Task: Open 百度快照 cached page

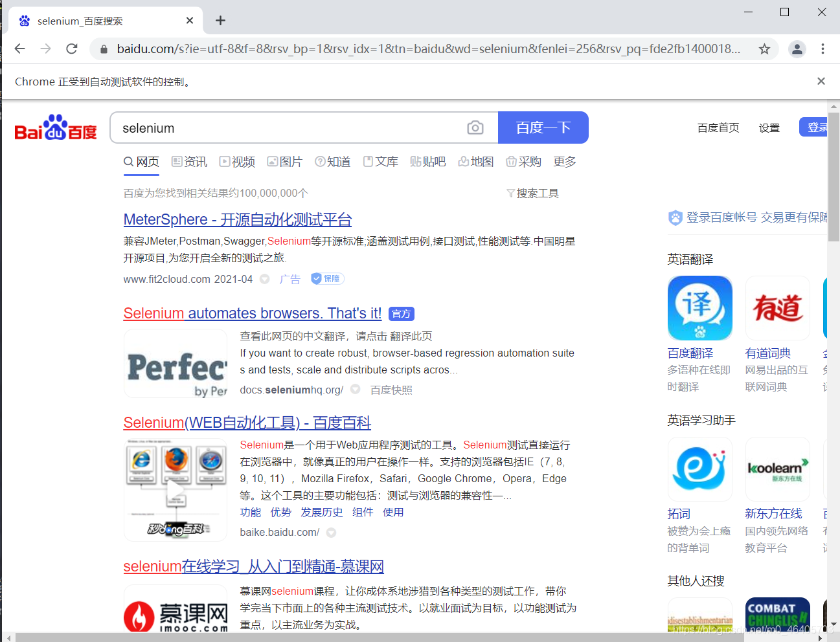Action: coord(391,390)
